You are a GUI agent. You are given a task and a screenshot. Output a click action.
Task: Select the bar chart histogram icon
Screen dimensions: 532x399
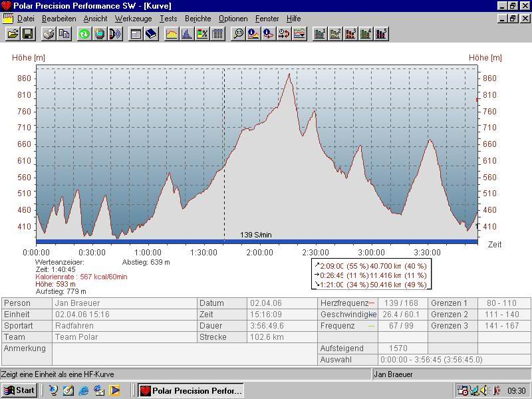pyautogui.click(x=187, y=34)
